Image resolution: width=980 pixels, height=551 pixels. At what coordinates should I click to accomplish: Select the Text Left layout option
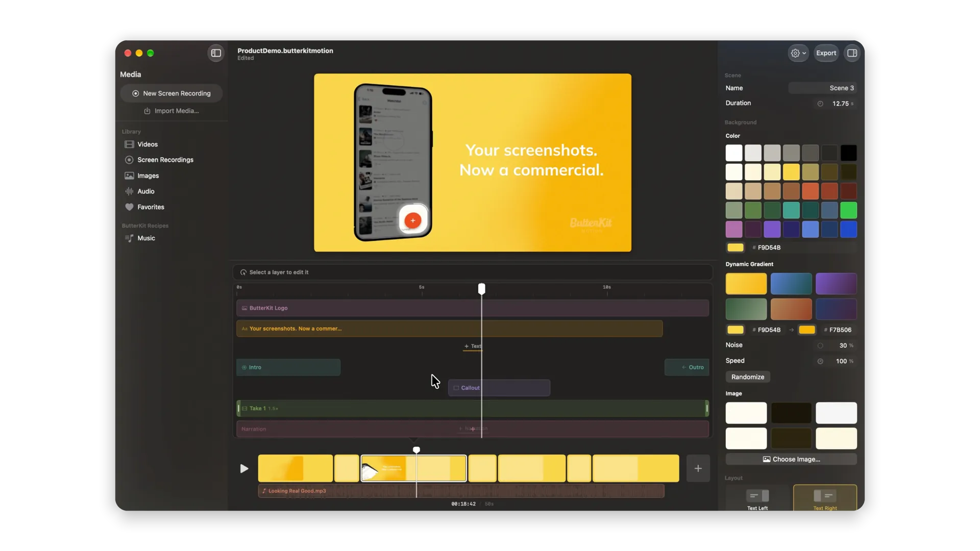pos(757,498)
